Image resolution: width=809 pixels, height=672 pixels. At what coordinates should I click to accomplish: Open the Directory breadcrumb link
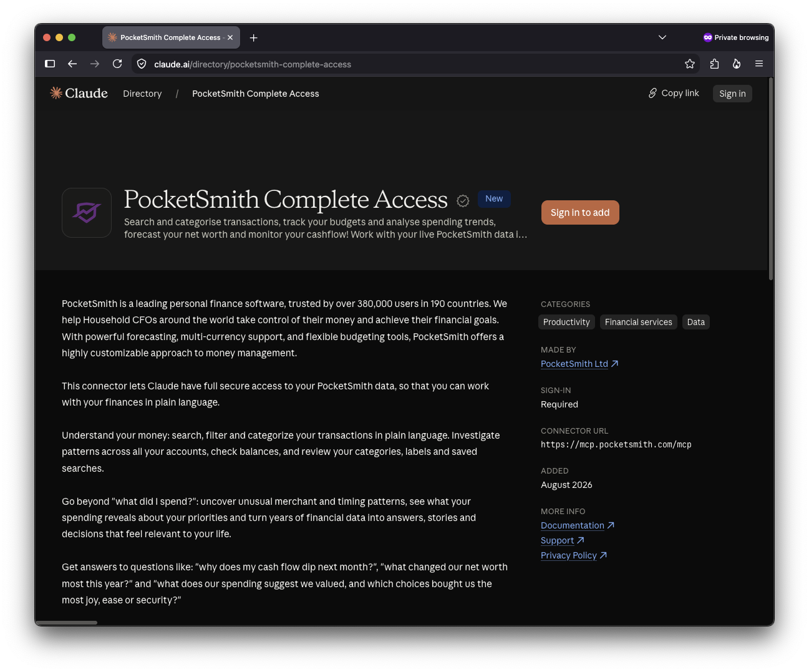click(142, 94)
